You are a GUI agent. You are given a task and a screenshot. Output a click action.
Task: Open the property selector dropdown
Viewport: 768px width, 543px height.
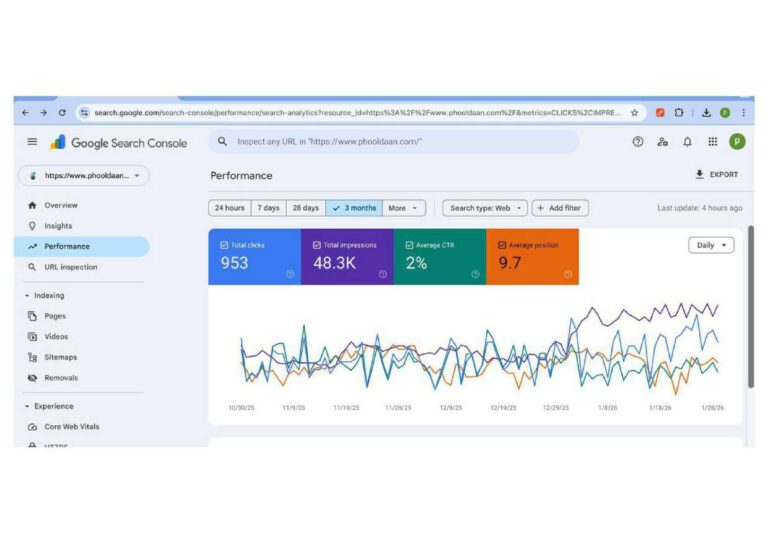tap(84, 175)
